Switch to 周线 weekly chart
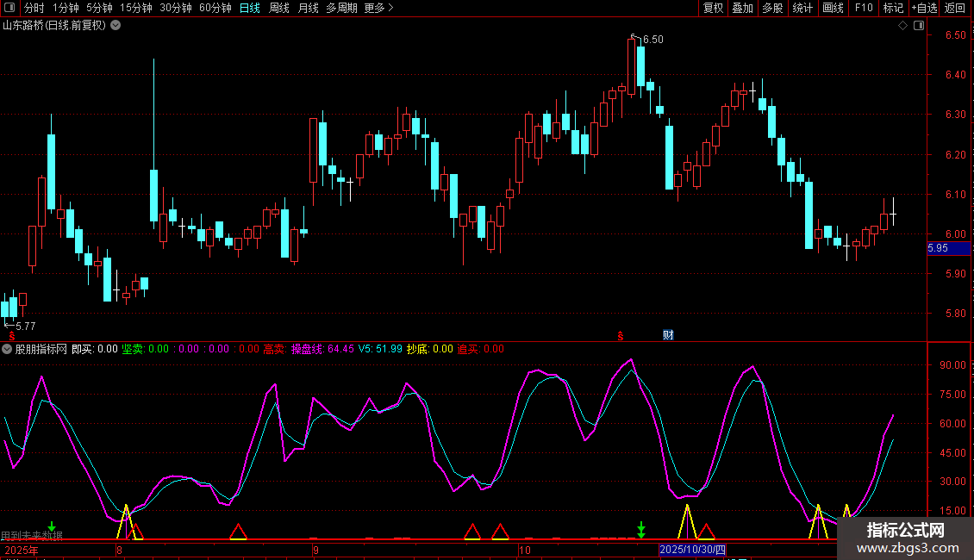The image size is (974, 560). coord(279,8)
